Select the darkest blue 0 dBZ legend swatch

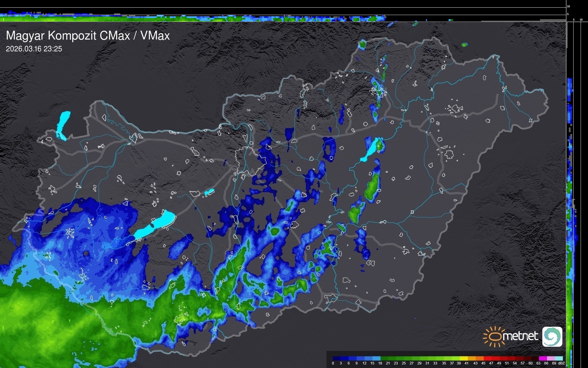[337, 358]
